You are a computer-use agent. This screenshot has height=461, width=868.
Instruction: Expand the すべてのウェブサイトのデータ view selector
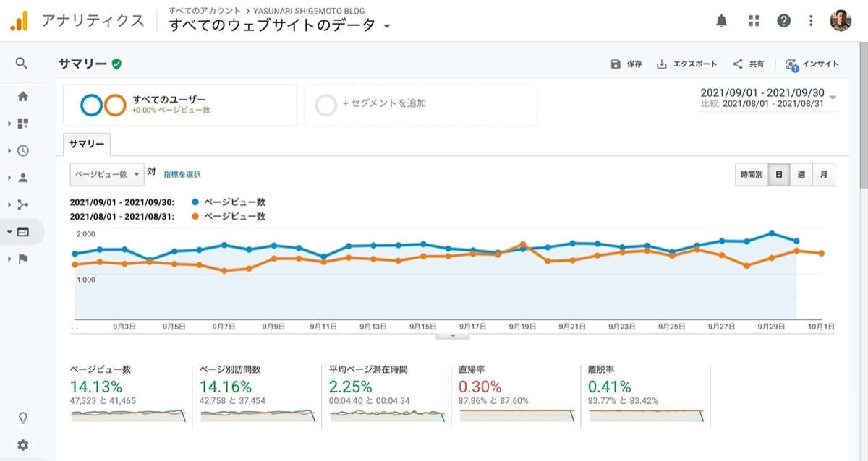279,25
